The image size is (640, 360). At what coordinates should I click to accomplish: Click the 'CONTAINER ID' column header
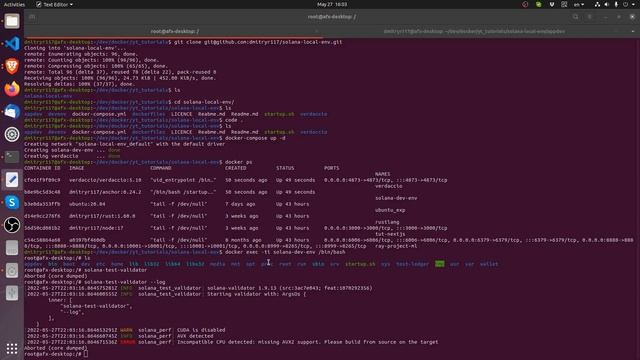[x=42, y=168]
